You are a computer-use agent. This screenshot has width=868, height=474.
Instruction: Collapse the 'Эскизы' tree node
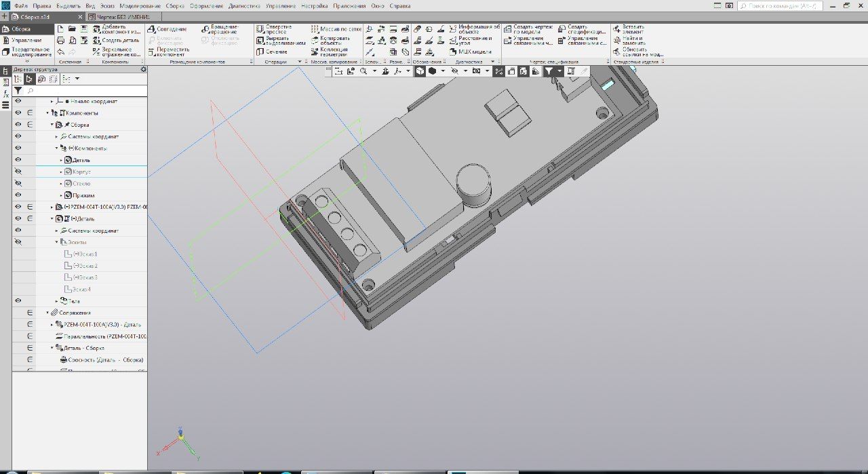pyautogui.click(x=57, y=242)
